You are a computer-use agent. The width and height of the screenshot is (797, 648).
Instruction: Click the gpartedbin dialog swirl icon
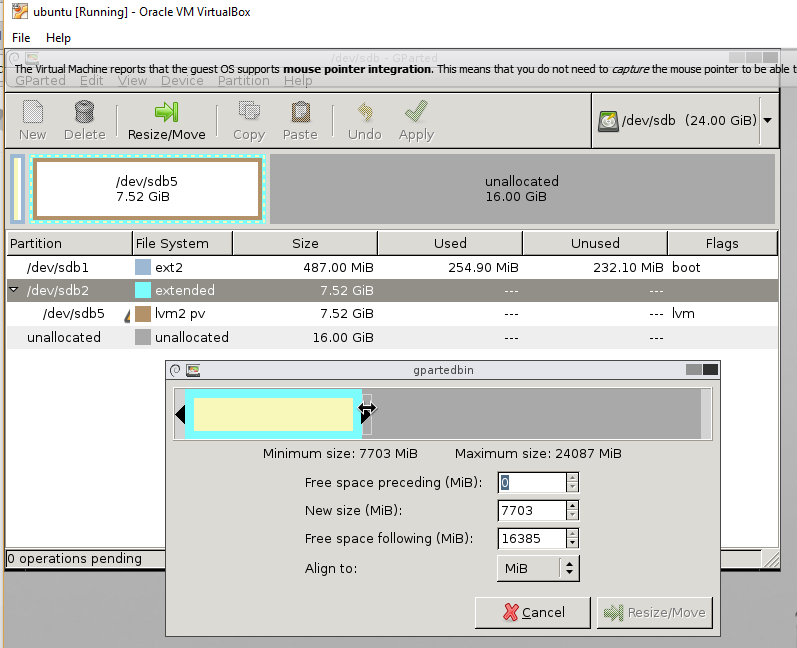pyautogui.click(x=175, y=371)
